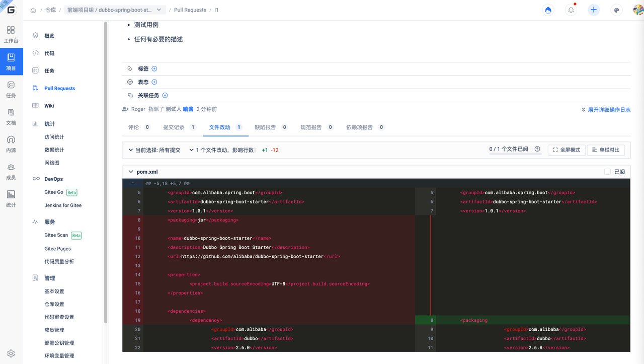644x364 pixels.
Task: Open 访问统计
Action: pos(54,137)
